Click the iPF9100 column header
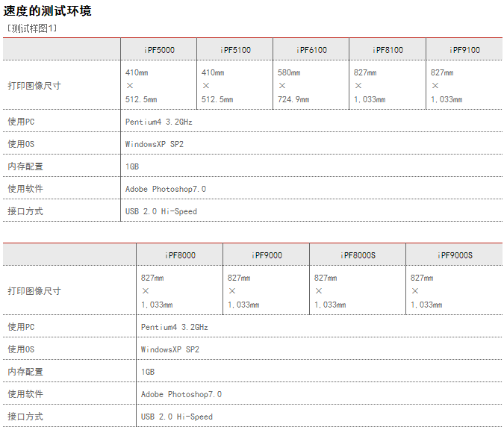Viewport: 504px width, 430px height. 464,50
